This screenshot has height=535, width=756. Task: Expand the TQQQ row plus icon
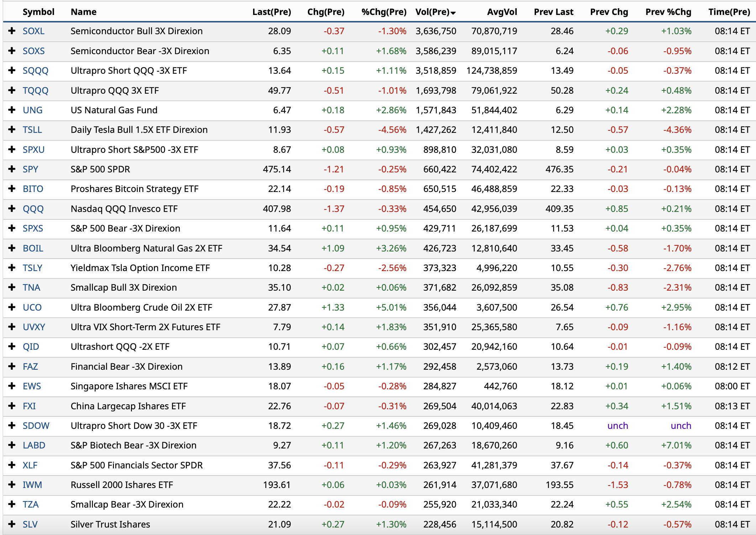(12, 90)
